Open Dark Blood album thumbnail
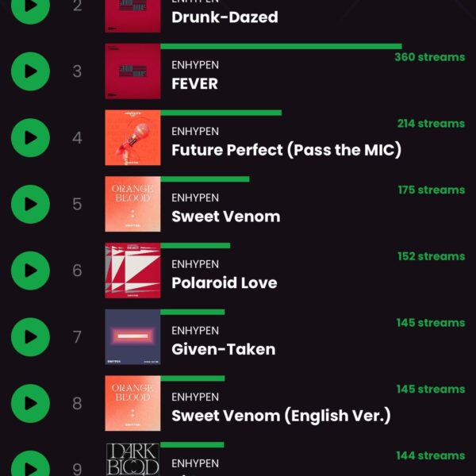Image resolution: width=476 pixels, height=476 pixels. pos(132,459)
